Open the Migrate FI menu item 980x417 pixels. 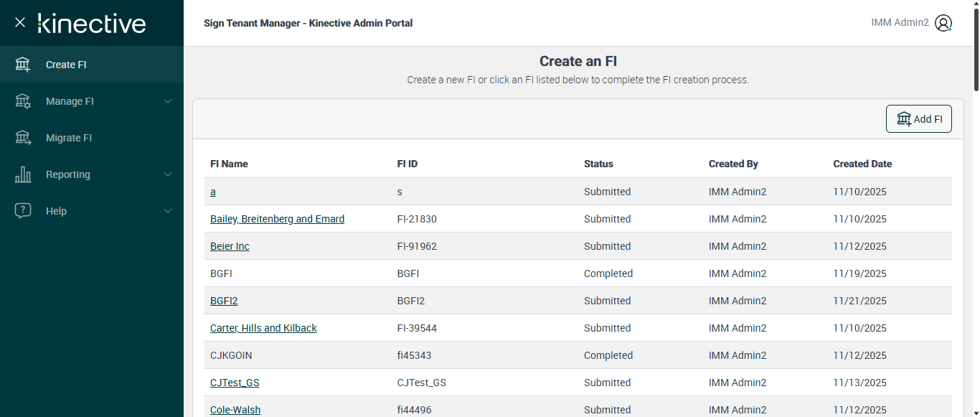[x=69, y=138]
